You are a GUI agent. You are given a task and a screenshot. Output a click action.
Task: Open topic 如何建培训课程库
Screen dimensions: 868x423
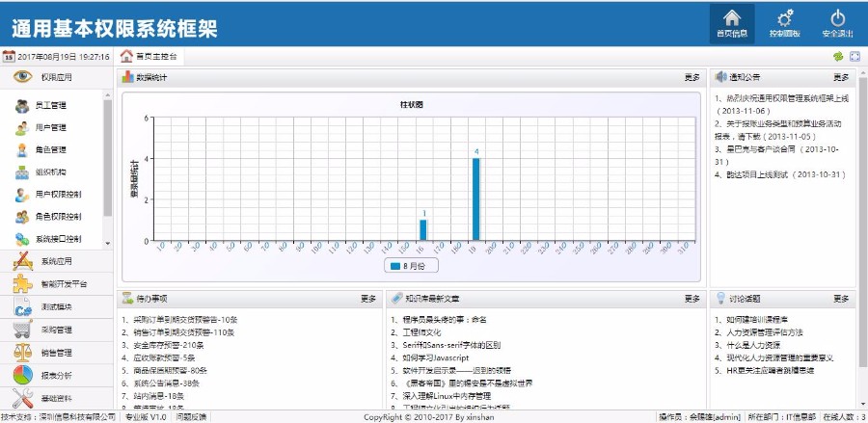[x=751, y=320]
